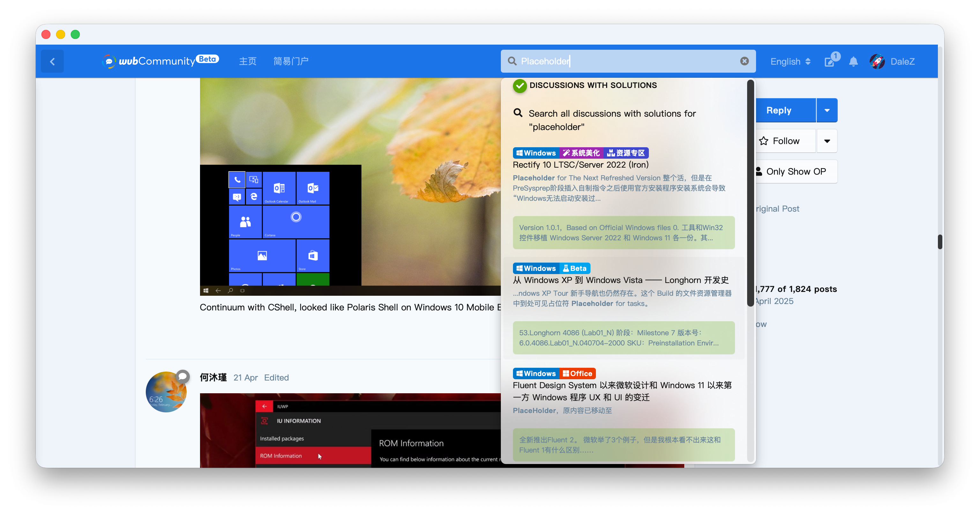
Task: Clear the search field with X icon
Action: click(744, 61)
